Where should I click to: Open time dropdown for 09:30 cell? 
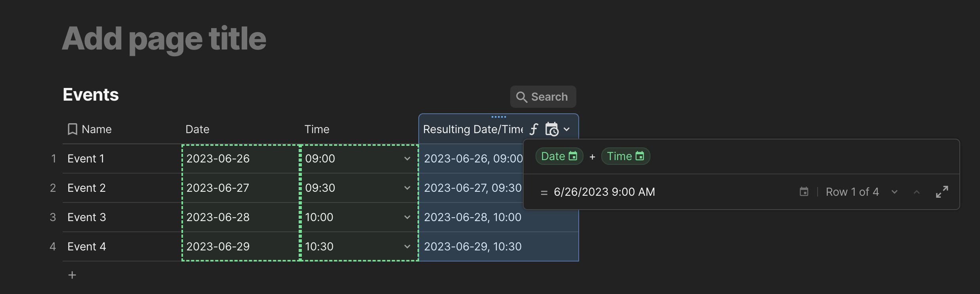[x=407, y=188]
